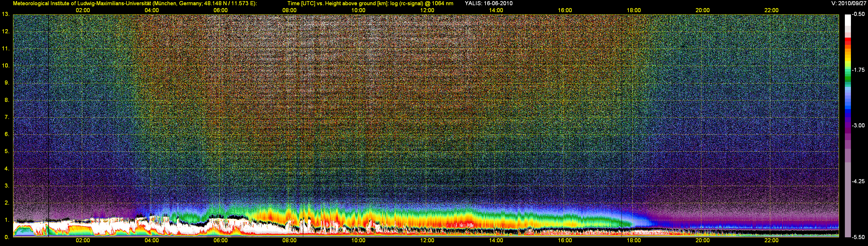Image resolution: width=868 pixels, height=246 pixels.
Task: Pick the 12. km height axis label
Action: tap(6, 31)
